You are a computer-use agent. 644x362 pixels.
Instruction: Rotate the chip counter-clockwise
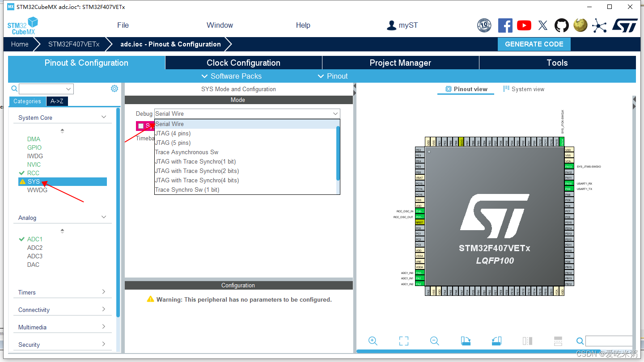[x=496, y=341]
